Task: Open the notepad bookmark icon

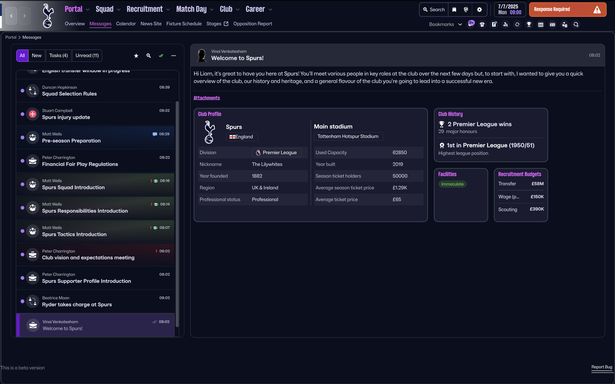Action: point(494,24)
